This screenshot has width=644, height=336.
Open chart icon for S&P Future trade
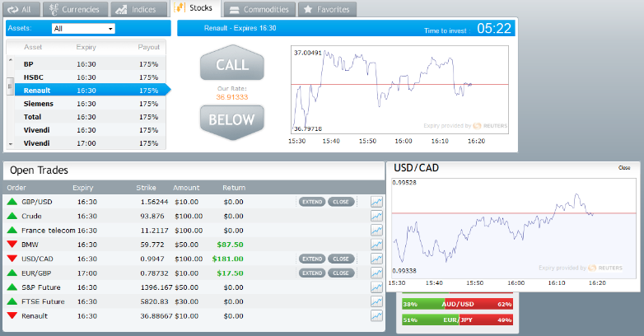point(376,287)
